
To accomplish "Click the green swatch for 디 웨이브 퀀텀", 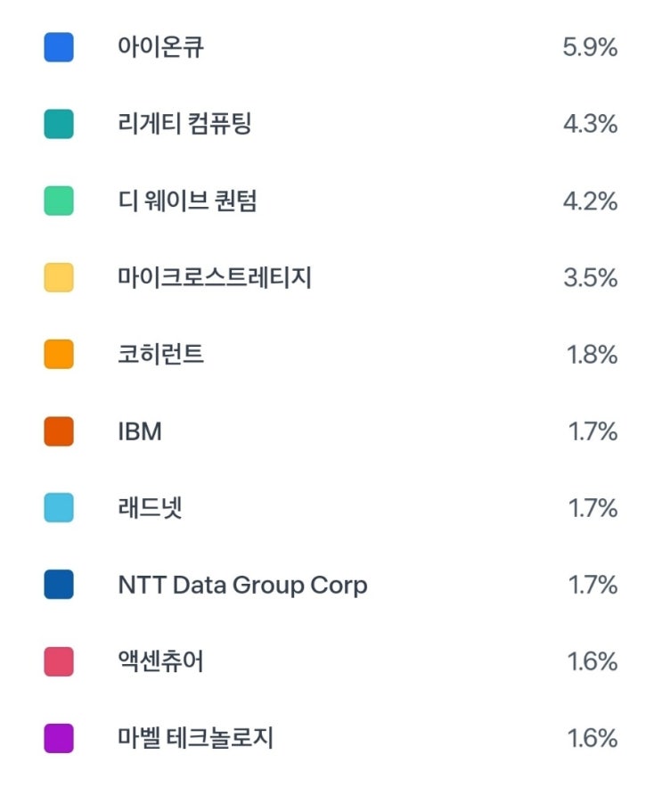I will pos(59,201).
